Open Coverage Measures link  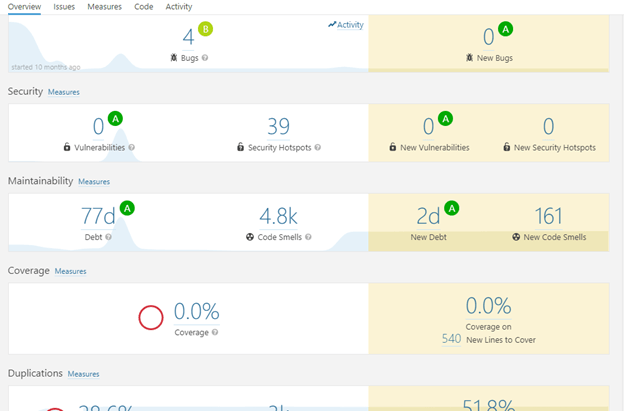click(x=70, y=271)
